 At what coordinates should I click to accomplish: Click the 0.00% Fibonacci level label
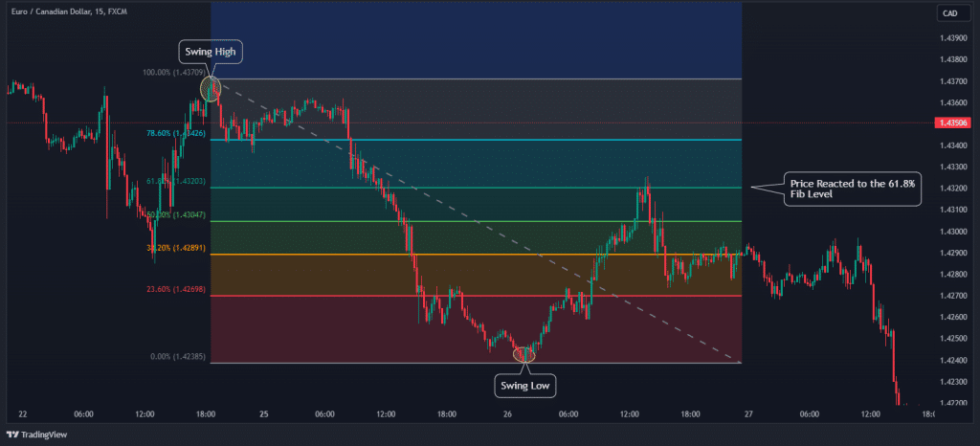tap(176, 356)
